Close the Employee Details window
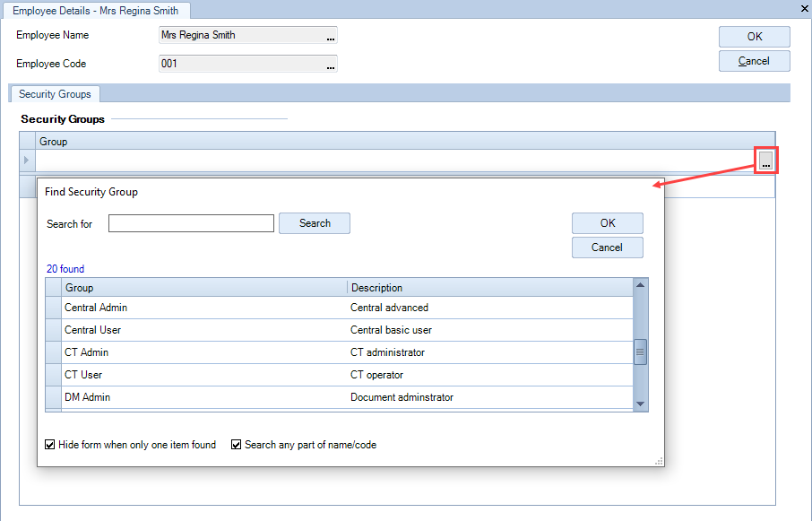This screenshot has height=521, width=812. point(804,8)
